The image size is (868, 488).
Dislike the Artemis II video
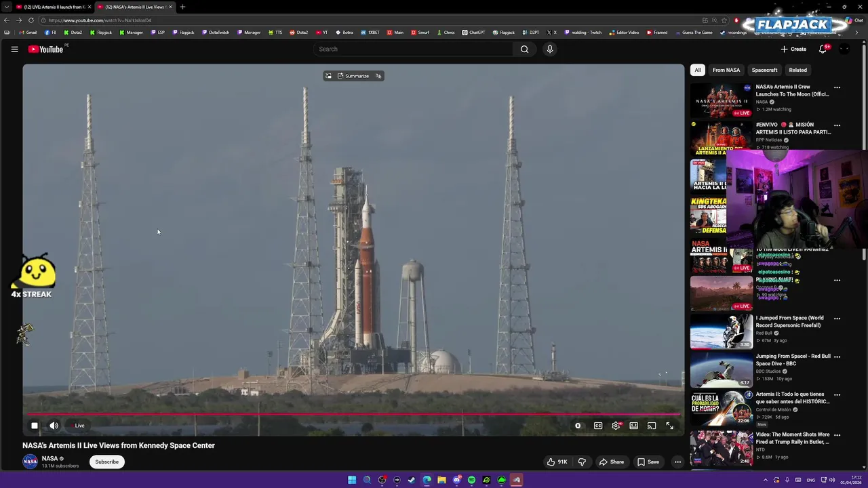582,462
